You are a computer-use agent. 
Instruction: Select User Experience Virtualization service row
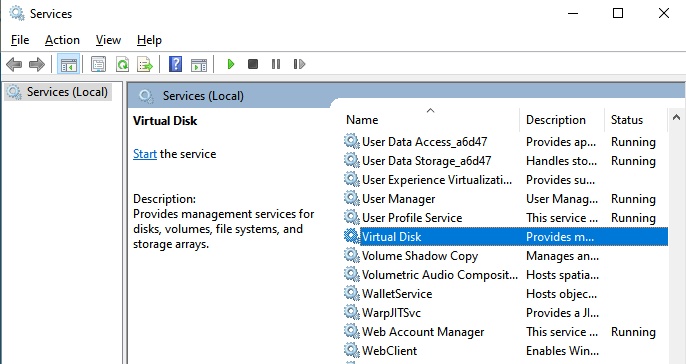coord(505,180)
